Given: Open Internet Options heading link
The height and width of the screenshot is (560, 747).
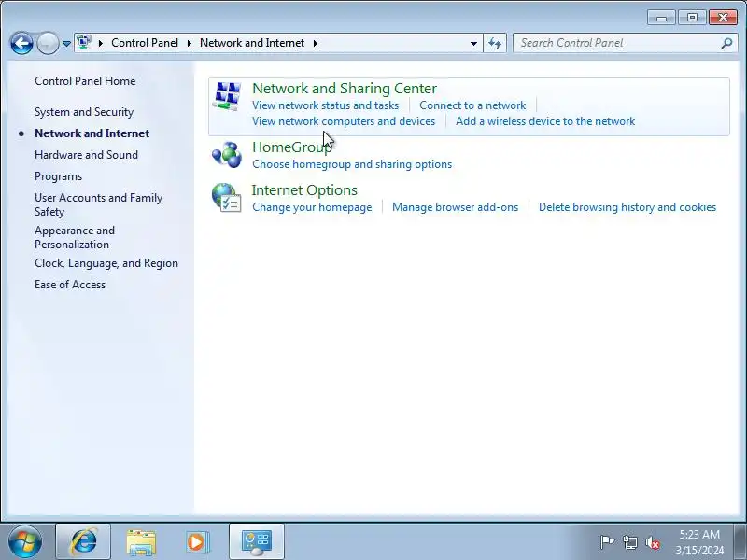Looking at the screenshot, I should coord(304,190).
